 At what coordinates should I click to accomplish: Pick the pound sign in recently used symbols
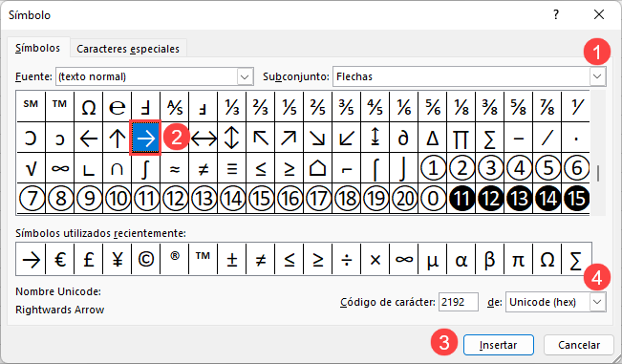(x=89, y=259)
